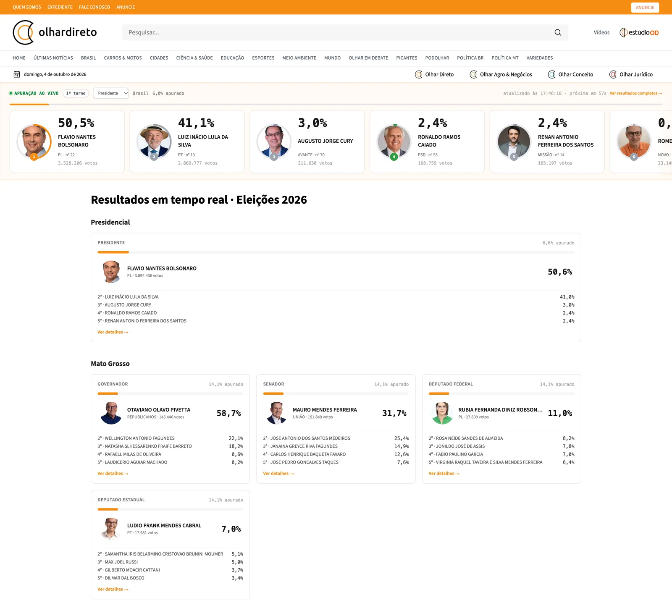Open the Presidente office dropdown
Viewport: 672px width, 616px height.
point(111,93)
